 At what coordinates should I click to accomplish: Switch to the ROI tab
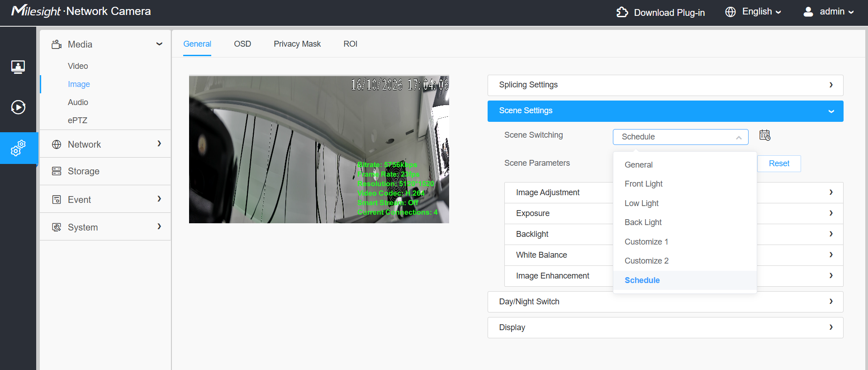point(350,44)
